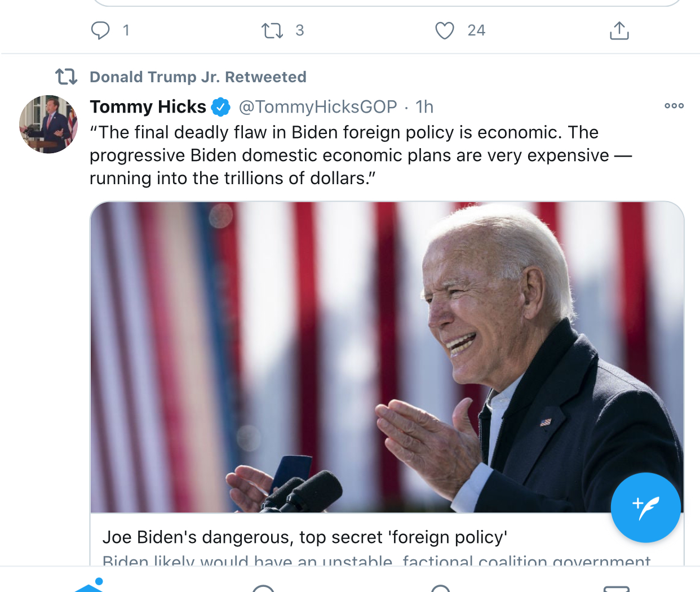700x592 pixels.
Task: Tap the blue compose tweet button
Action: (645, 508)
